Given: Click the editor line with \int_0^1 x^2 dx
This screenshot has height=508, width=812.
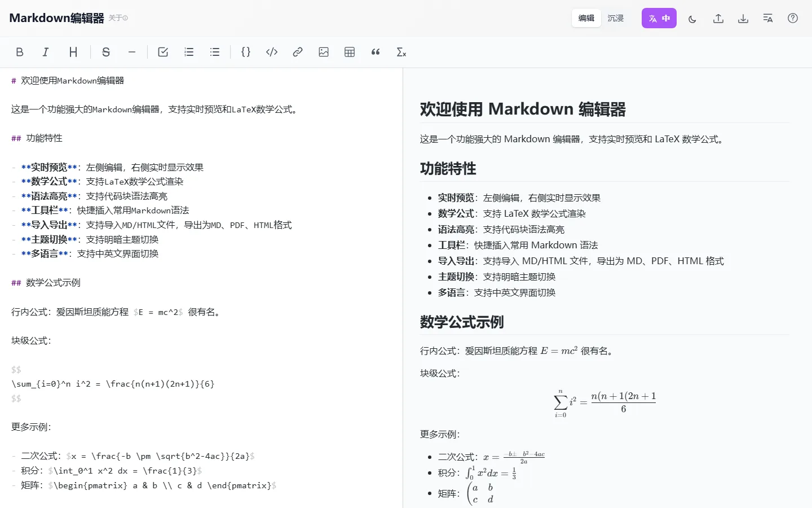Looking at the screenshot, I should 107,470.
